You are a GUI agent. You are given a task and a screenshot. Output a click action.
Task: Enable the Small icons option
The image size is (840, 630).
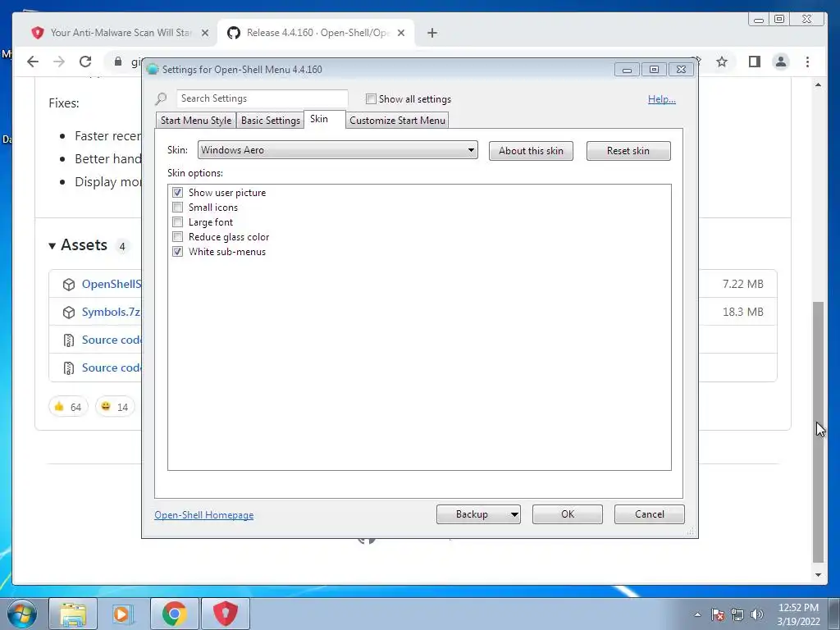click(x=177, y=208)
